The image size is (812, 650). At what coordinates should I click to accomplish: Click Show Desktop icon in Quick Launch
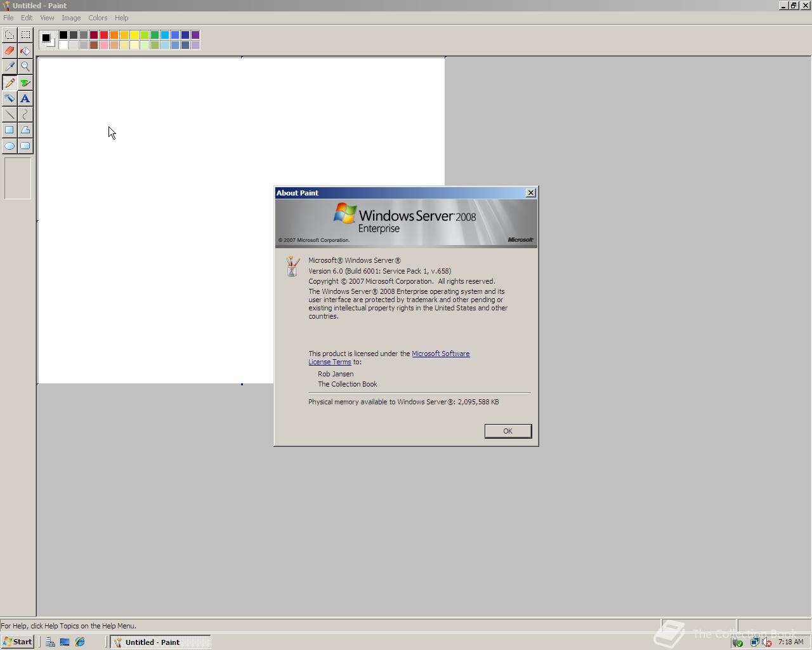point(65,642)
